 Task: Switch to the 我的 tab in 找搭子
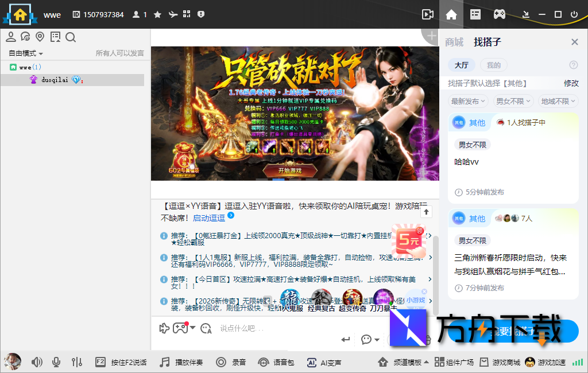(x=493, y=65)
